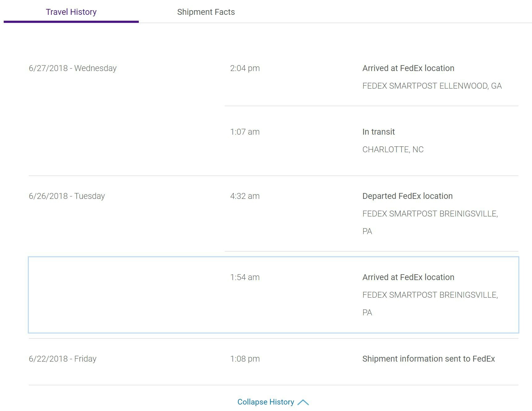Select the Departed FedEx location status
Viewport: 532px width, 411px height.
[407, 196]
